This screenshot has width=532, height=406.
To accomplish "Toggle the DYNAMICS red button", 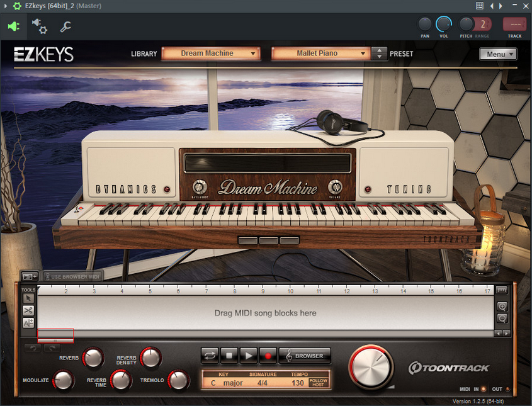I will click(x=167, y=189).
